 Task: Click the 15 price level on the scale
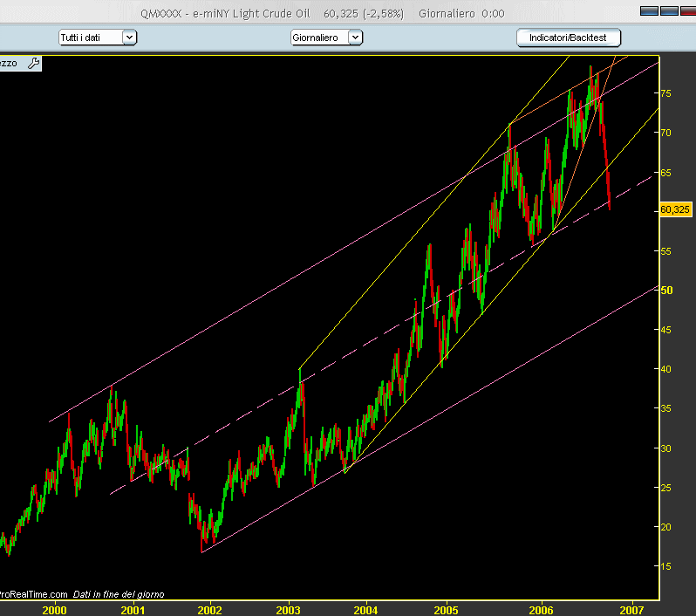click(665, 566)
